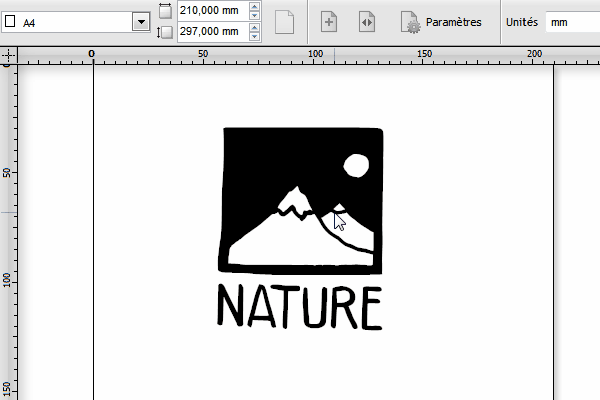The width and height of the screenshot is (600, 400).
Task: Click the 100 mark on horizontal ruler
Action: point(315,54)
